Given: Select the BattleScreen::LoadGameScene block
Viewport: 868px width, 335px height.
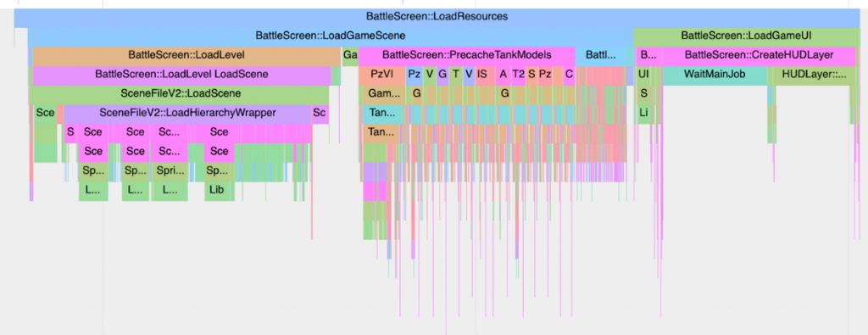Looking at the screenshot, I should 331,36.
